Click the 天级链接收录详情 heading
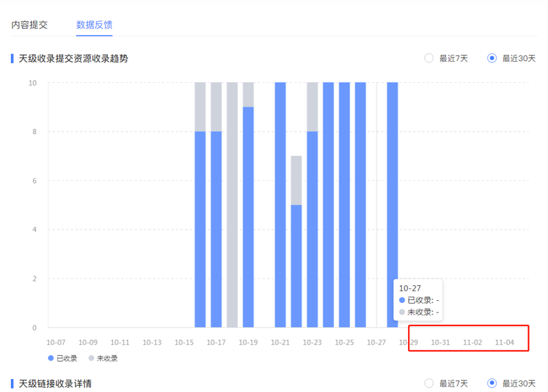 55,383
